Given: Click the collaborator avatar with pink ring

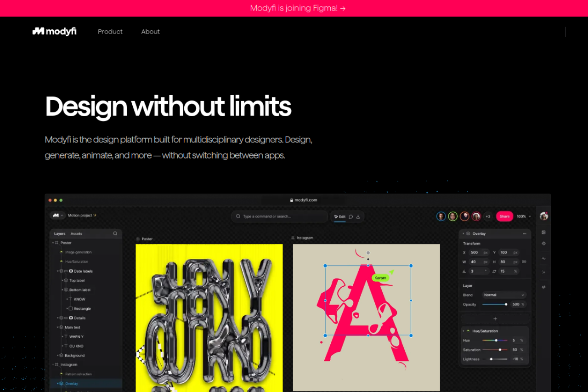Looking at the screenshot, I should click(476, 216).
